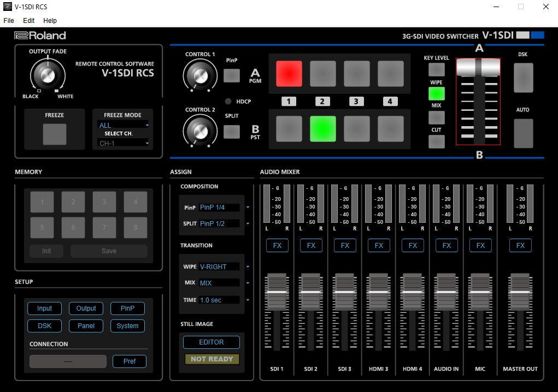Enable the WIPE transition mode

tap(436, 94)
